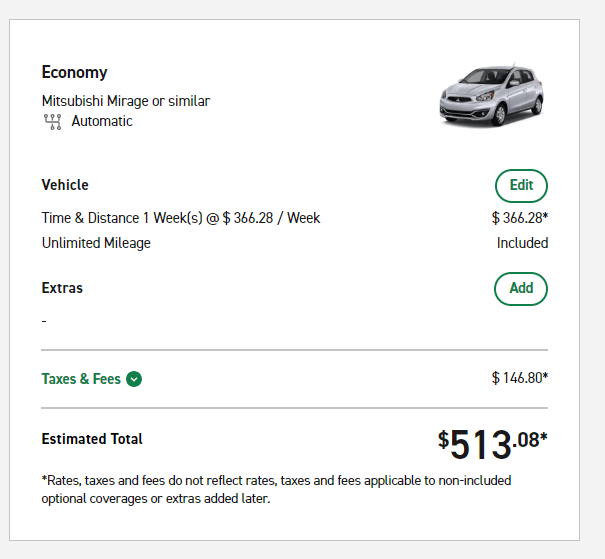Click the Time & Distance weekly rate line
Viewport: 605px width, 559px height.
click(181, 217)
